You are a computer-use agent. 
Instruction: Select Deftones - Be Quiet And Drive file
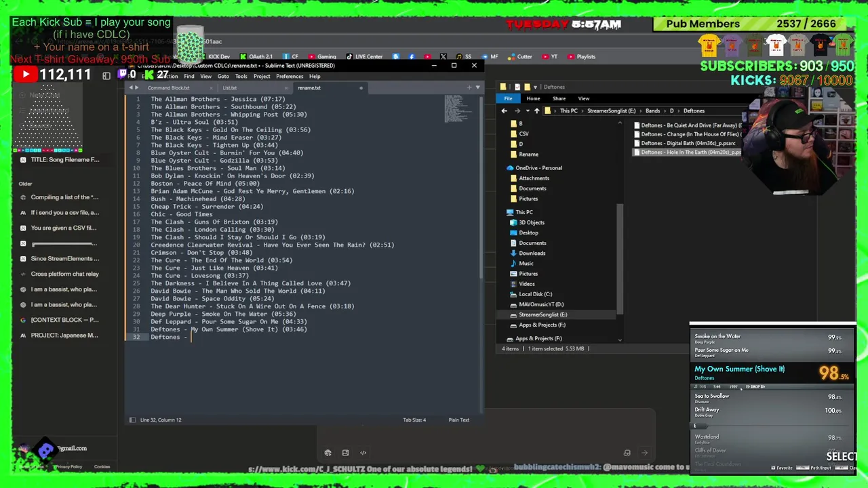[x=688, y=125]
